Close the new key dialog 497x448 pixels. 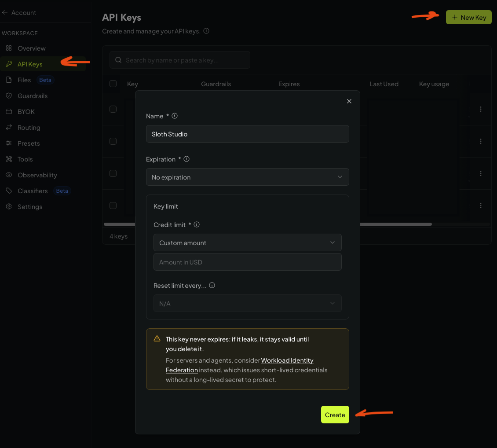pos(349,101)
